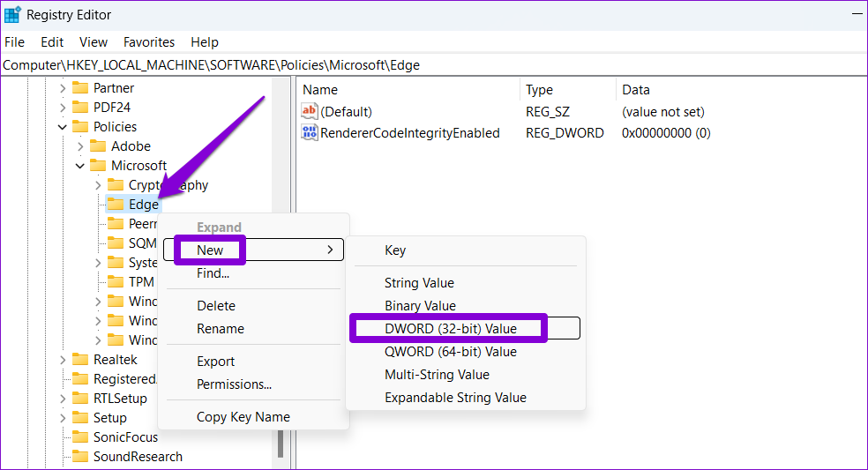Select the PDF24 folder icon in tree
The width and height of the screenshot is (868, 470).
coord(80,108)
